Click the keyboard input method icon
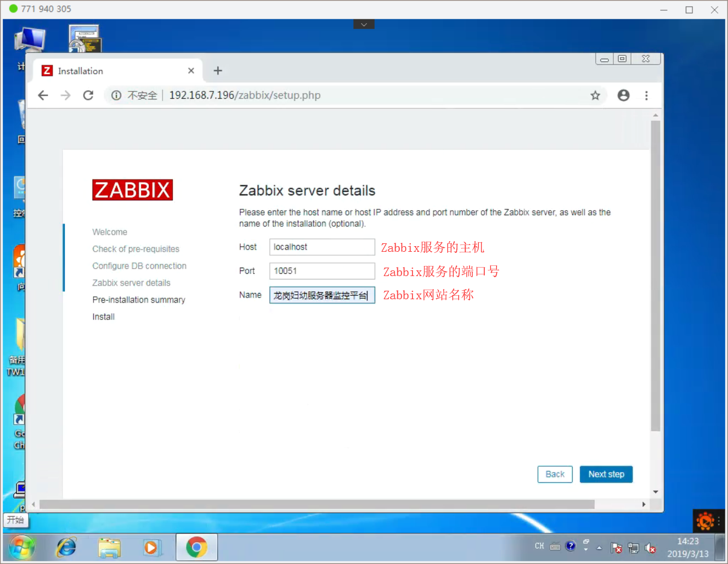 coord(555,546)
